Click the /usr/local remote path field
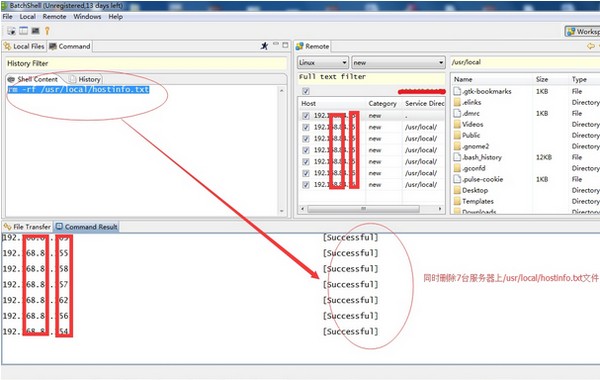Viewport: 600px width, 380px height. point(525,62)
